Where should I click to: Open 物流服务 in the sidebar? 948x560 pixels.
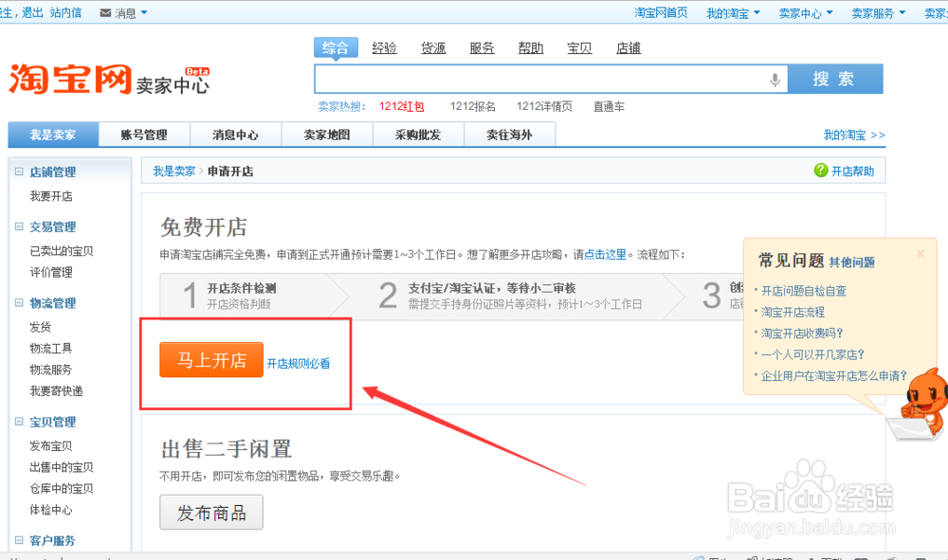point(51,370)
